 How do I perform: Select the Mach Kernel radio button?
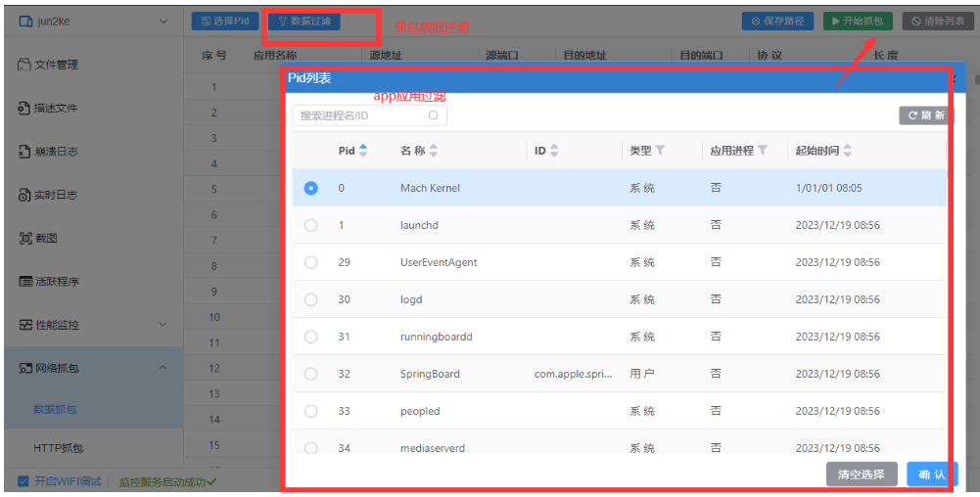(310, 188)
